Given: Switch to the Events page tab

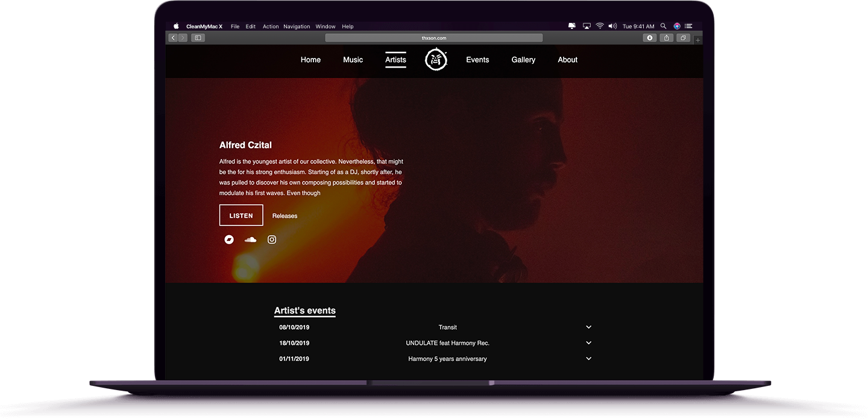Looking at the screenshot, I should click(477, 60).
